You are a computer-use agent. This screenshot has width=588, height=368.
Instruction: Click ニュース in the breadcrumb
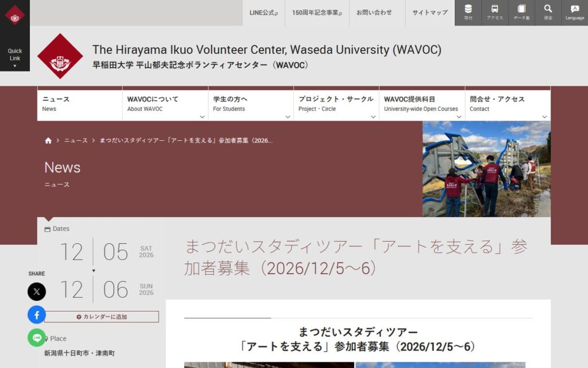pyautogui.click(x=76, y=140)
